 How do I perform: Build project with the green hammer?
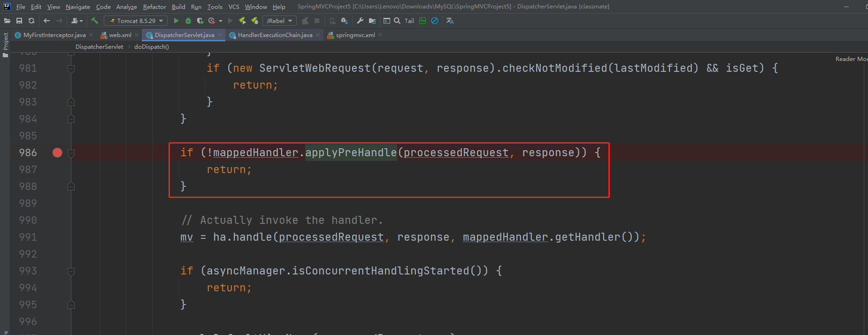[x=94, y=21]
